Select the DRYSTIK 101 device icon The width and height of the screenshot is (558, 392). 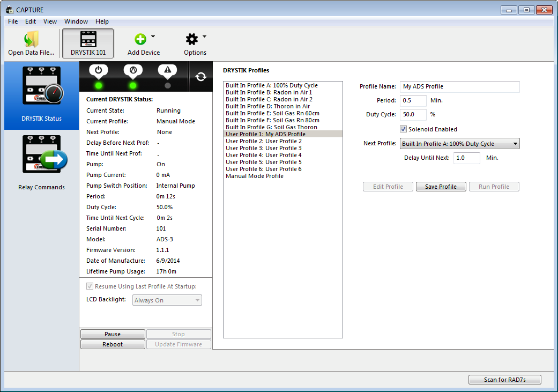(88, 39)
